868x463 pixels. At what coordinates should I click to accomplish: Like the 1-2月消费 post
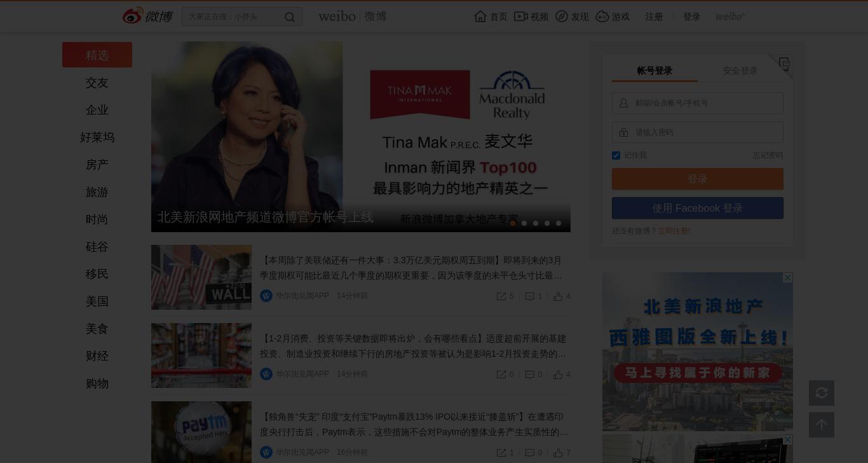pyautogui.click(x=562, y=375)
